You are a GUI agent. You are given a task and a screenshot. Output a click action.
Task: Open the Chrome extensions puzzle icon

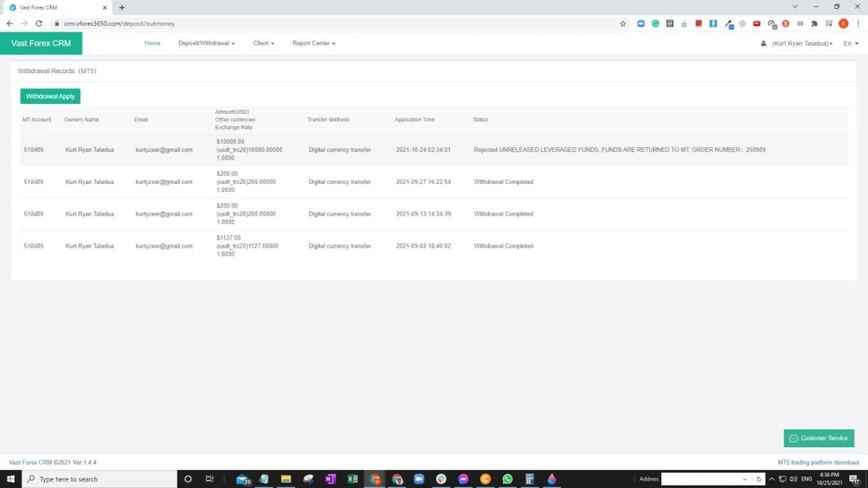pos(814,24)
